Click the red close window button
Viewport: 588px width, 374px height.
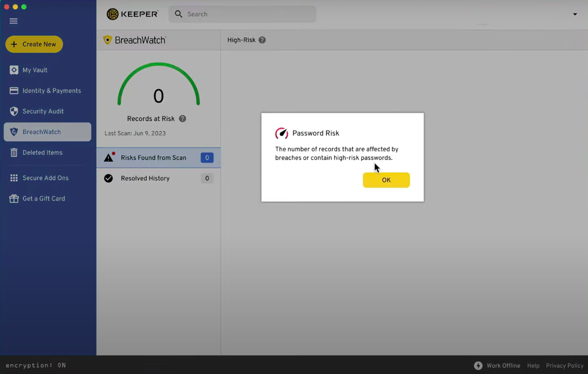coord(6,7)
